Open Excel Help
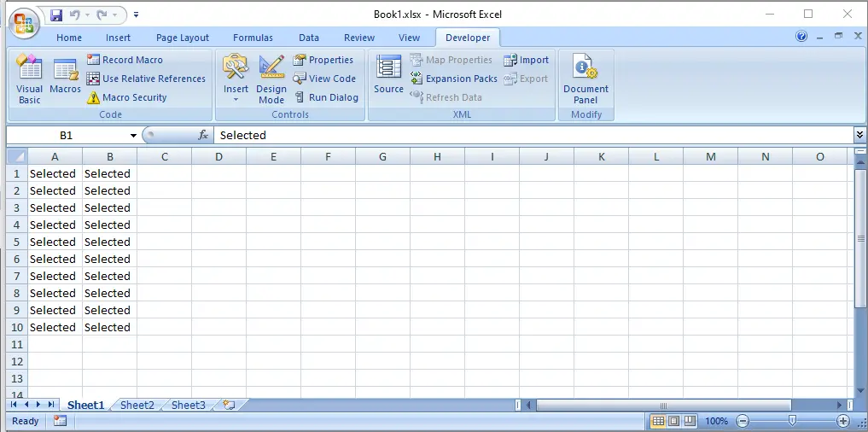 [801, 37]
